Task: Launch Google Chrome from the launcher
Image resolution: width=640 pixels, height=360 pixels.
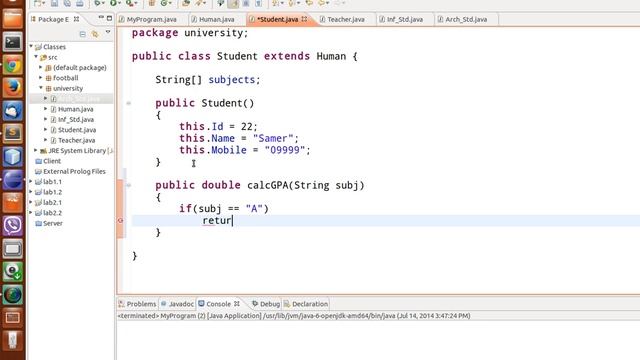Action: pyautogui.click(x=13, y=65)
